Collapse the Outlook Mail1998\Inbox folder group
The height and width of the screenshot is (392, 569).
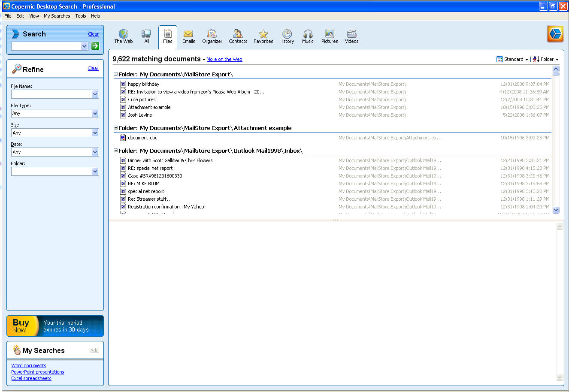tap(116, 151)
